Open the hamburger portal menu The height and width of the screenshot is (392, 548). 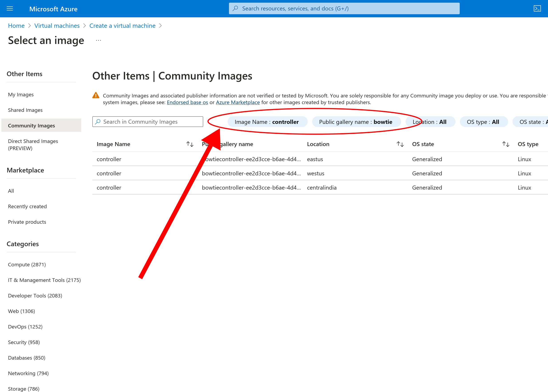10,9
